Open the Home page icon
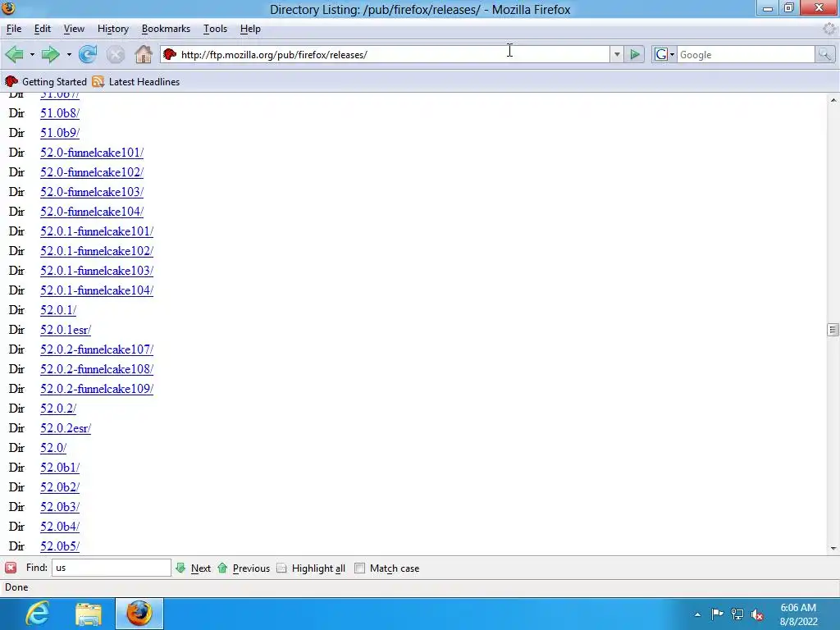 point(144,54)
